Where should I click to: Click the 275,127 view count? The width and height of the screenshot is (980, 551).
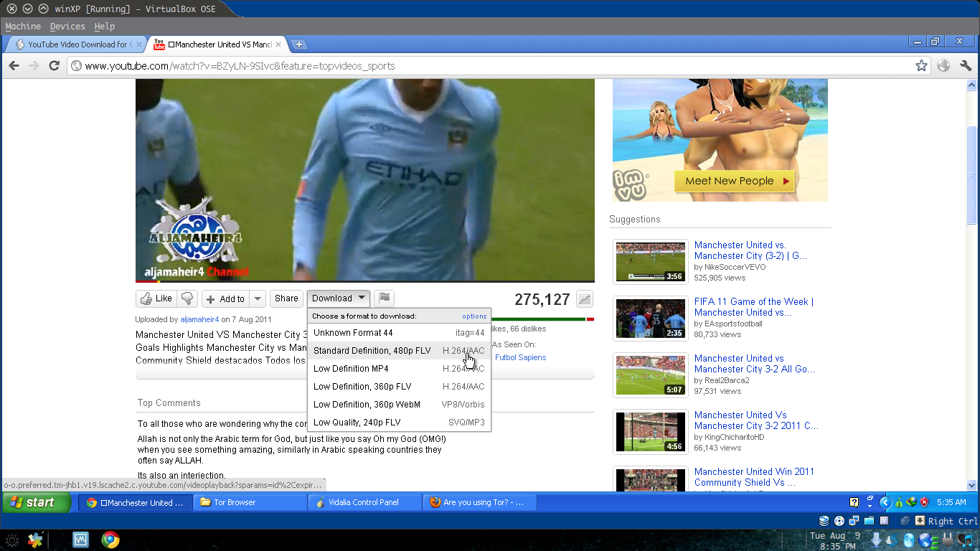click(x=542, y=299)
